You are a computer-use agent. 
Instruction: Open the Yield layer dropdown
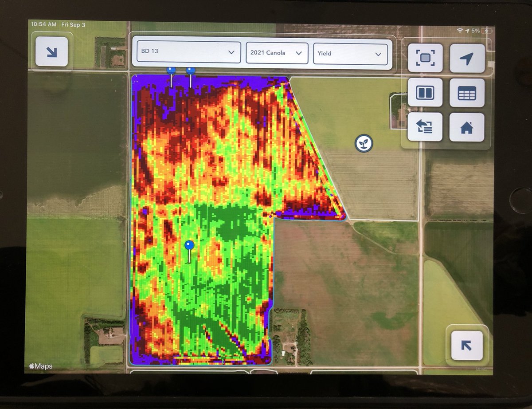pos(350,54)
